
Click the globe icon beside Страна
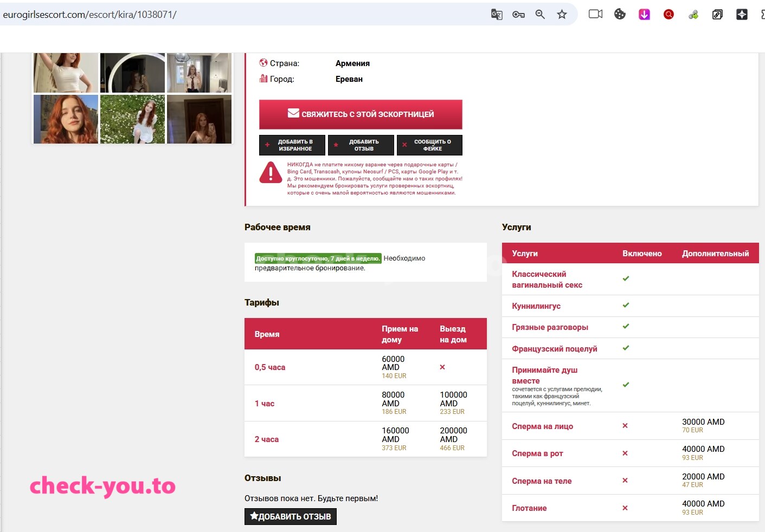coord(263,63)
